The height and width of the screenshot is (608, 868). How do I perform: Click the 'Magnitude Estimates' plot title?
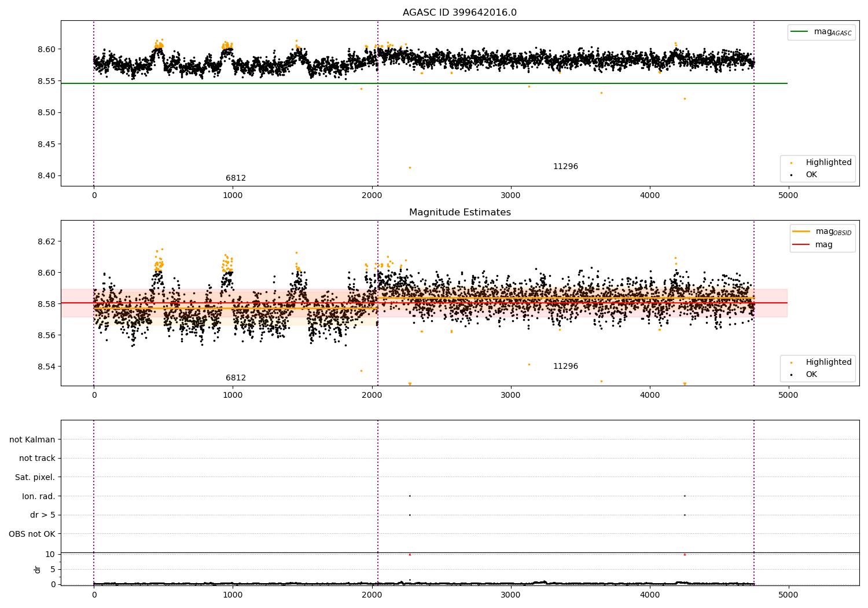(x=459, y=213)
